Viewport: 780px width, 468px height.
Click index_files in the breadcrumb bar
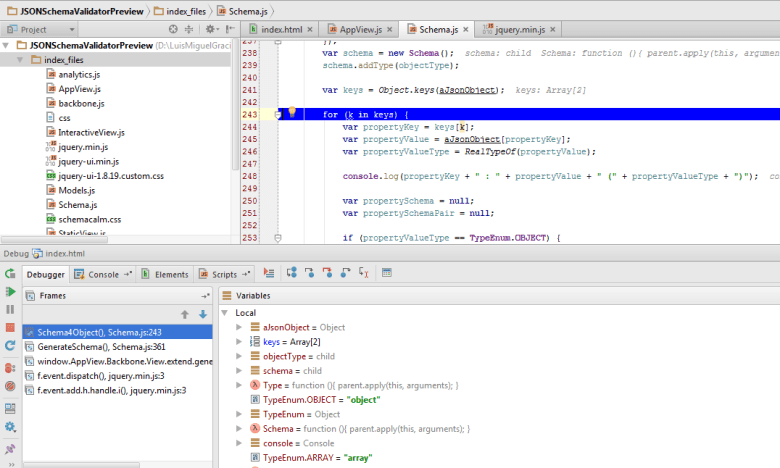click(x=184, y=10)
